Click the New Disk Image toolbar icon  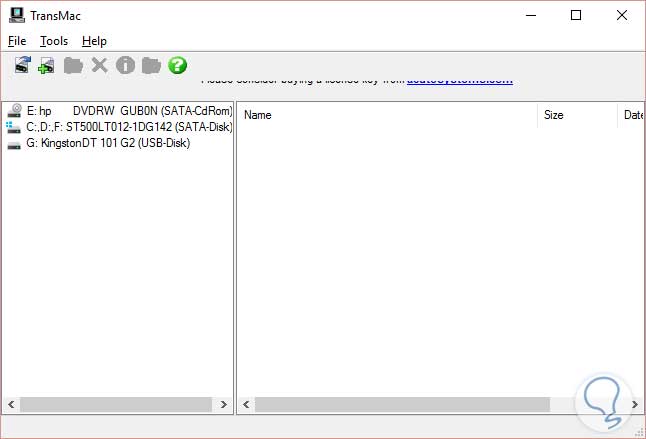coord(46,65)
